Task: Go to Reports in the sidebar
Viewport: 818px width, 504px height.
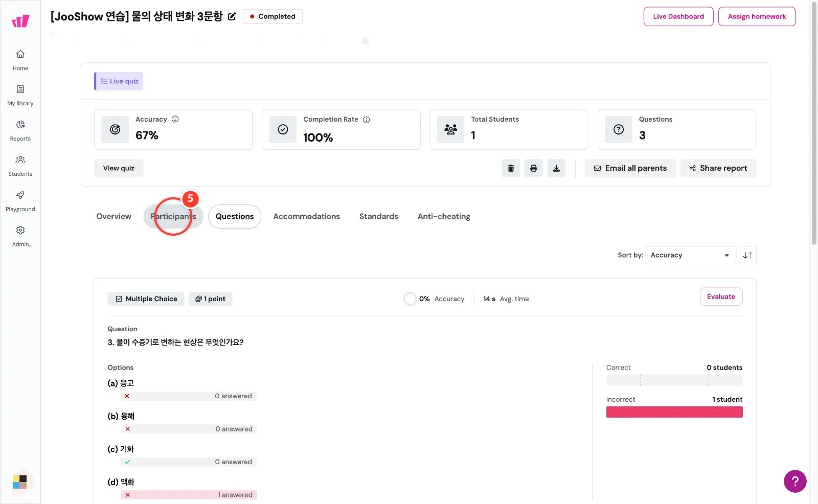Action: click(20, 131)
